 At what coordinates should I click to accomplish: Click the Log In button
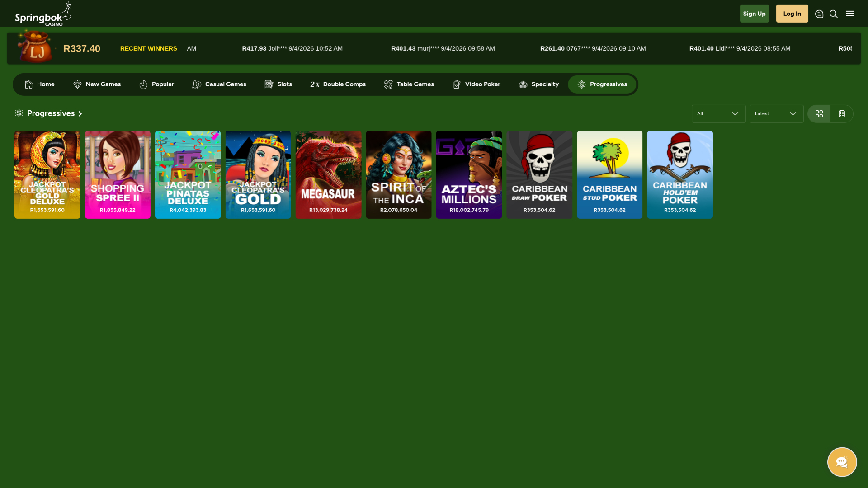pos(792,14)
